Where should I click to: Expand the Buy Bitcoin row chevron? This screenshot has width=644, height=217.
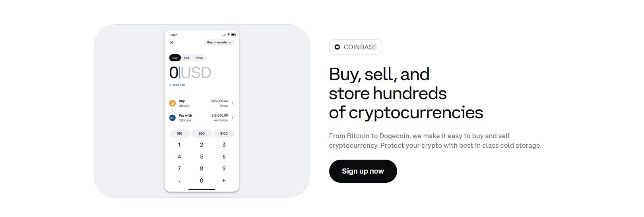click(x=233, y=104)
